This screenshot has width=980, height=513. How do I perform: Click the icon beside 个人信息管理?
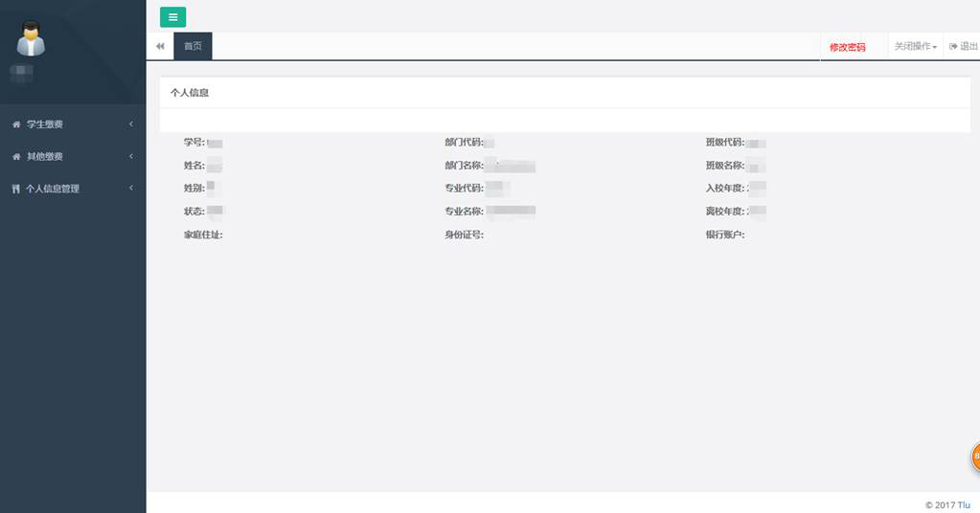15,190
